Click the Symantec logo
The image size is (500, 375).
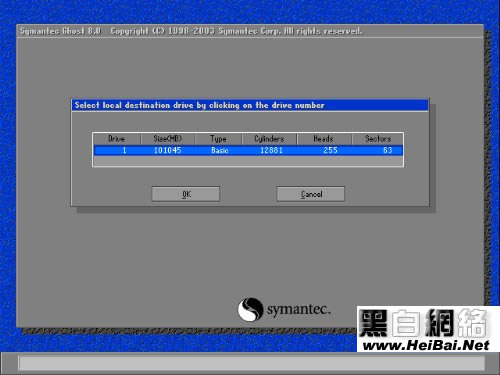tap(284, 309)
